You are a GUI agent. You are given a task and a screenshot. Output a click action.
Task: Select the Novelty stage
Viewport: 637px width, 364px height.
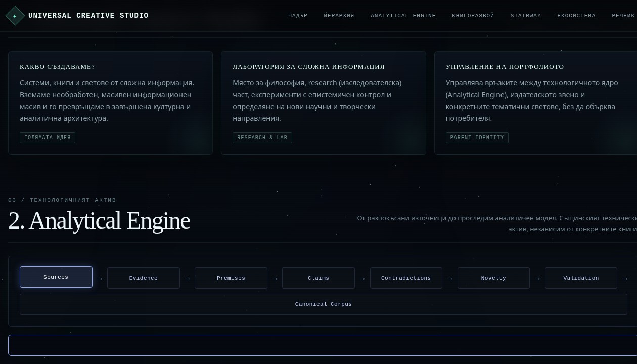493,278
